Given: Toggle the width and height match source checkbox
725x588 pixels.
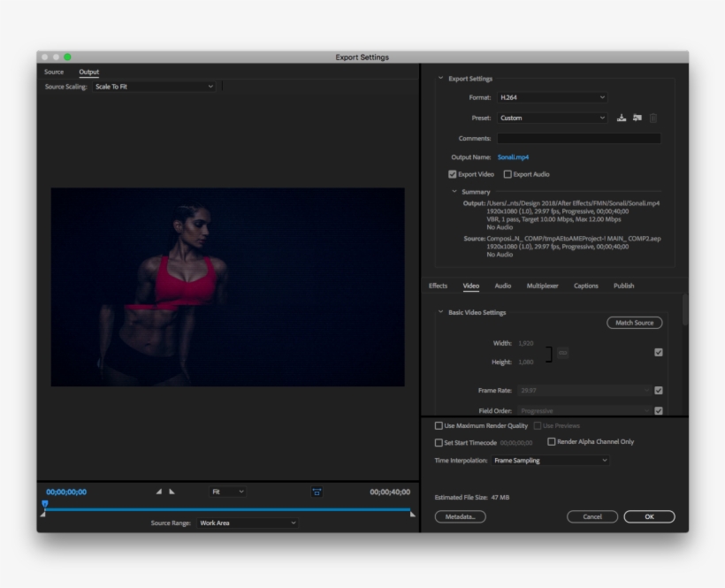Looking at the screenshot, I should click(659, 353).
